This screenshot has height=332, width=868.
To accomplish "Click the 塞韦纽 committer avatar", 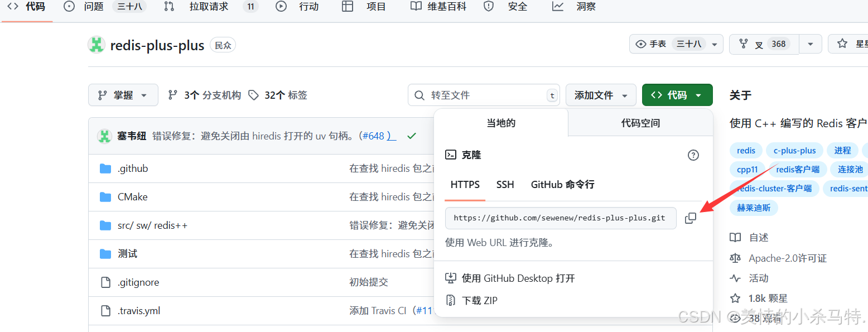I will 104,136.
